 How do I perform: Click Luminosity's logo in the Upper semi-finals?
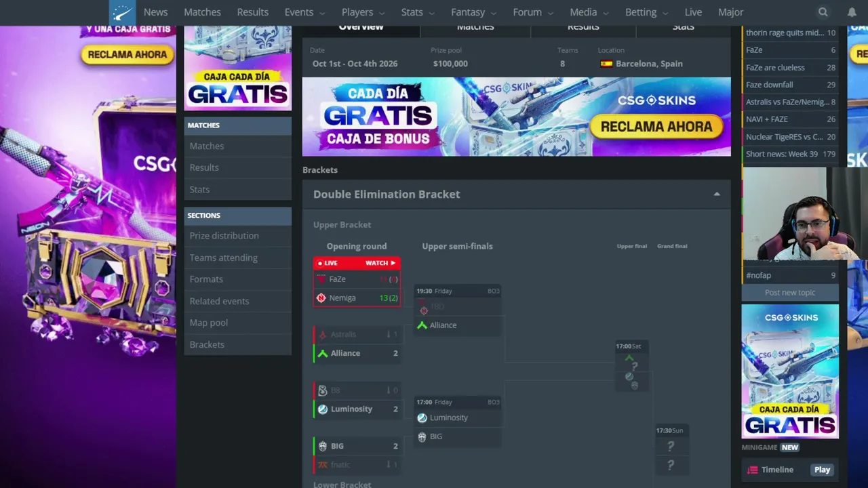pos(422,418)
